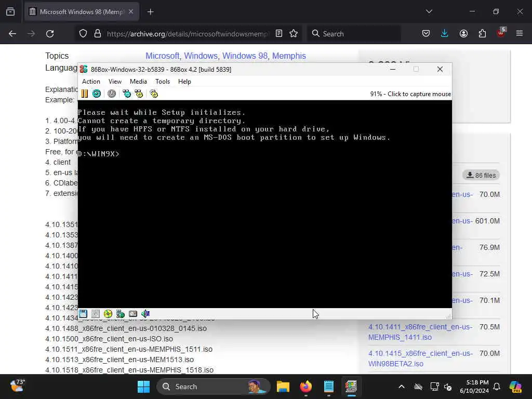Click the hard disk status icon
Screen dimensions: 532x399
click(x=133, y=314)
